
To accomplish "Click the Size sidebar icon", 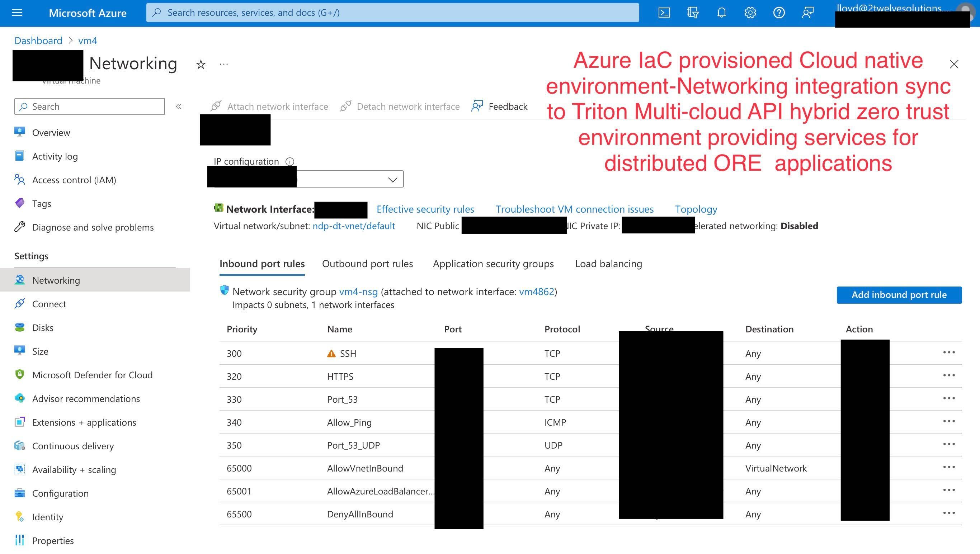I will pyautogui.click(x=20, y=351).
